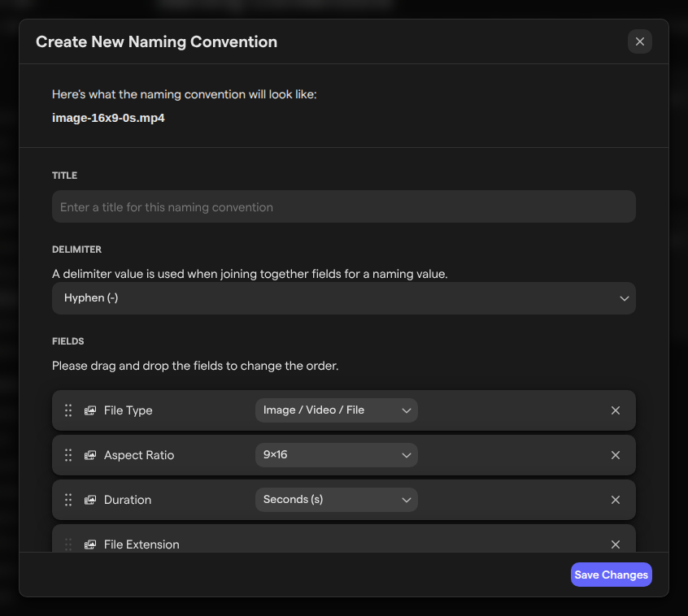This screenshot has width=688, height=616.
Task: Grab the File Type drag handle
Action: pyautogui.click(x=68, y=410)
